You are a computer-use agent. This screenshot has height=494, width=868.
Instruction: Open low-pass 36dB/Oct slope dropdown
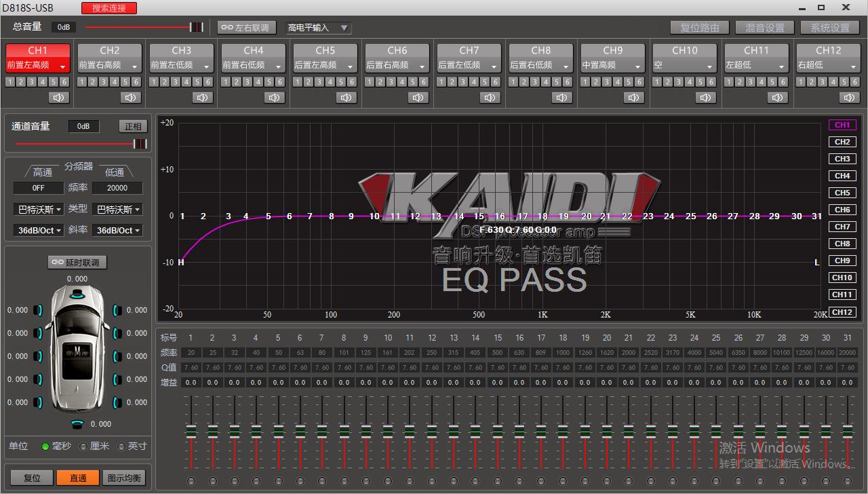tap(117, 231)
